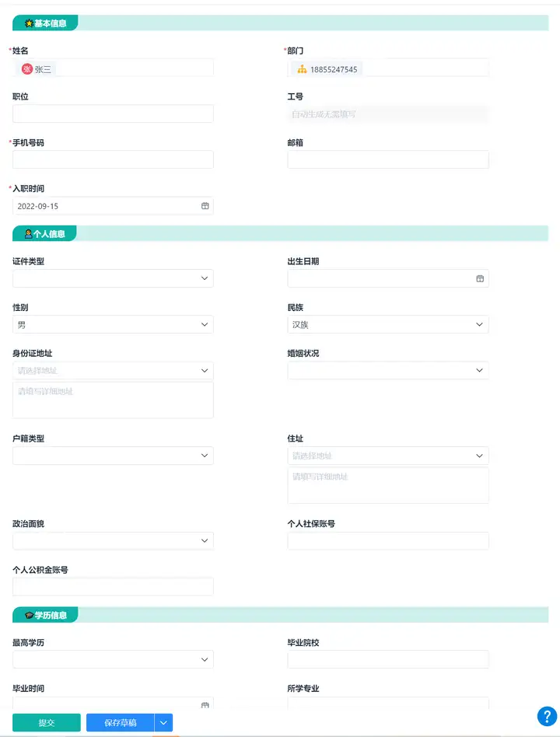This screenshot has height=737, width=560.
Task: Open calendar icon in 出生日期 field
Action: point(480,279)
